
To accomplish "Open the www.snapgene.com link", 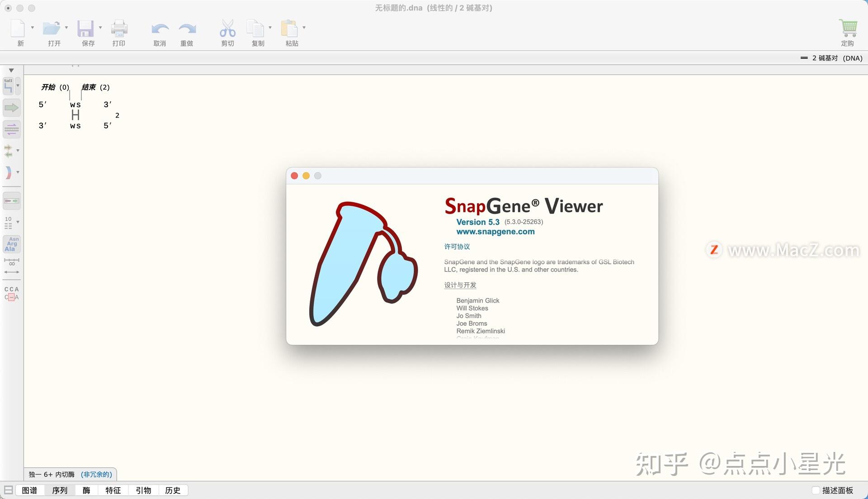I will click(x=495, y=232).
